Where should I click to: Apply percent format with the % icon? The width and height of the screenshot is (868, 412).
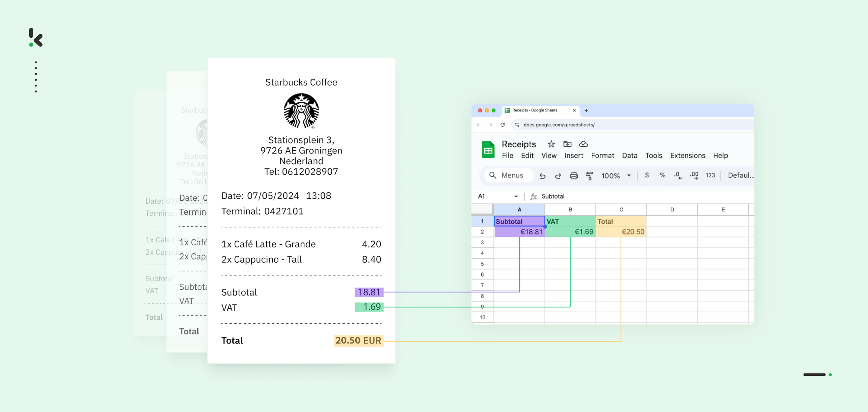(662, 176)
